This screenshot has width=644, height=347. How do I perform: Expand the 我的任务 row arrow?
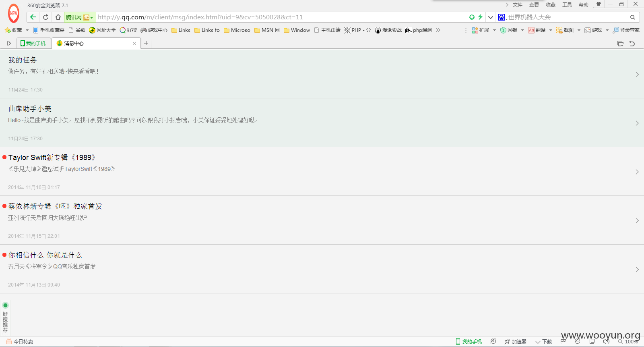point(637,74)
